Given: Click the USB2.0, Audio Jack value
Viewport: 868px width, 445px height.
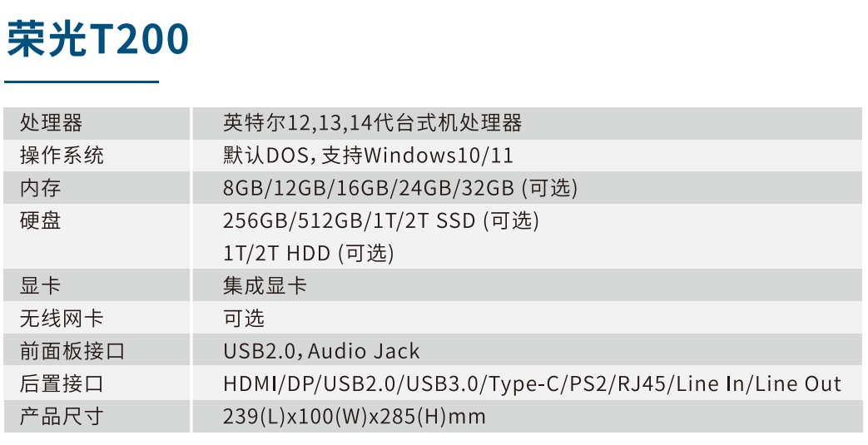Looking at the screenshot, I should [321, 351].
